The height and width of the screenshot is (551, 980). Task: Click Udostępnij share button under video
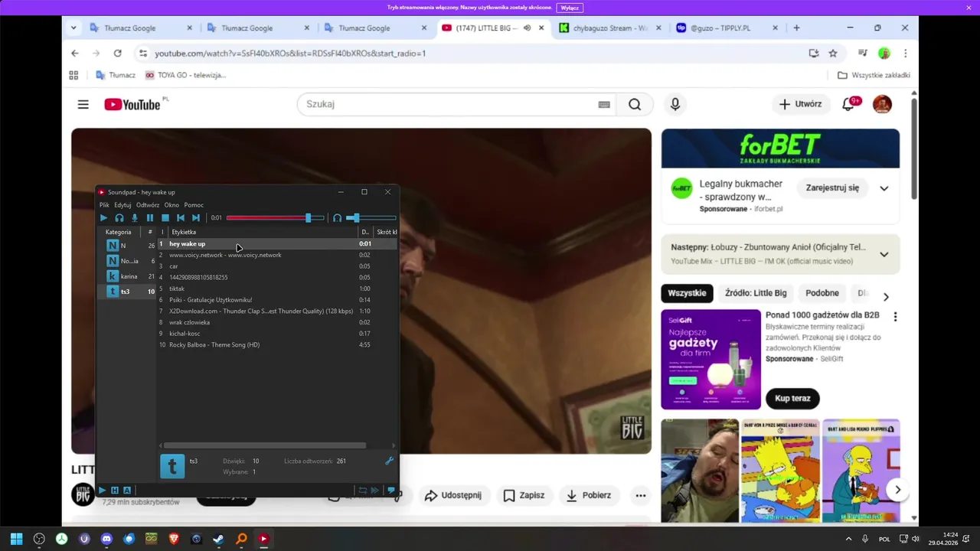coord(453,495)
